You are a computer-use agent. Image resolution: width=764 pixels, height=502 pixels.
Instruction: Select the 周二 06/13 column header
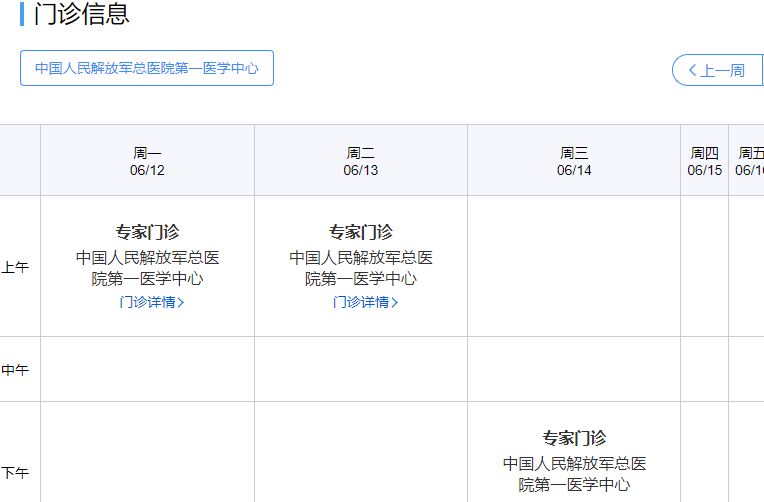(x=361, y=161)
